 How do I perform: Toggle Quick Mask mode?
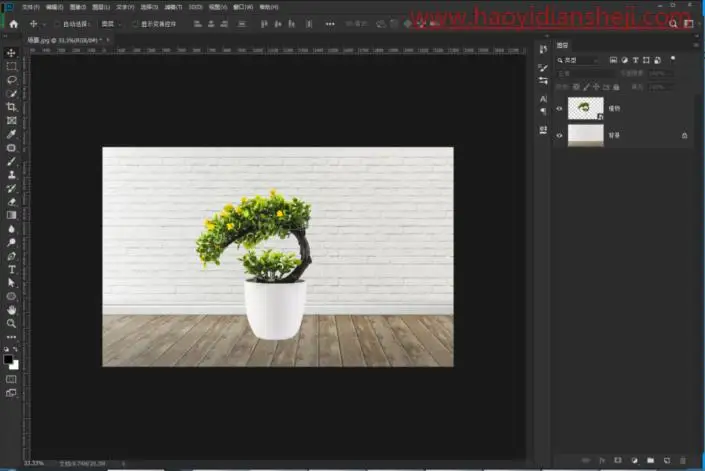click(11, 379)
